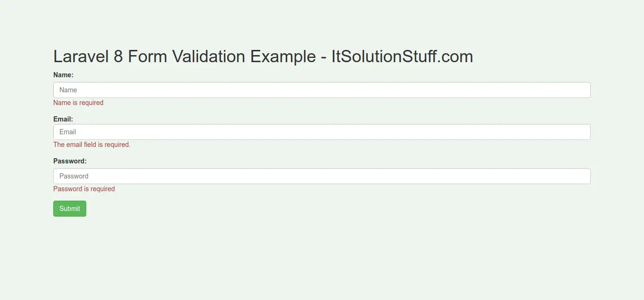Click "The email field is required." error
Image resolution: width=644 pixels, height=300 pixels.
click(92, 145)
